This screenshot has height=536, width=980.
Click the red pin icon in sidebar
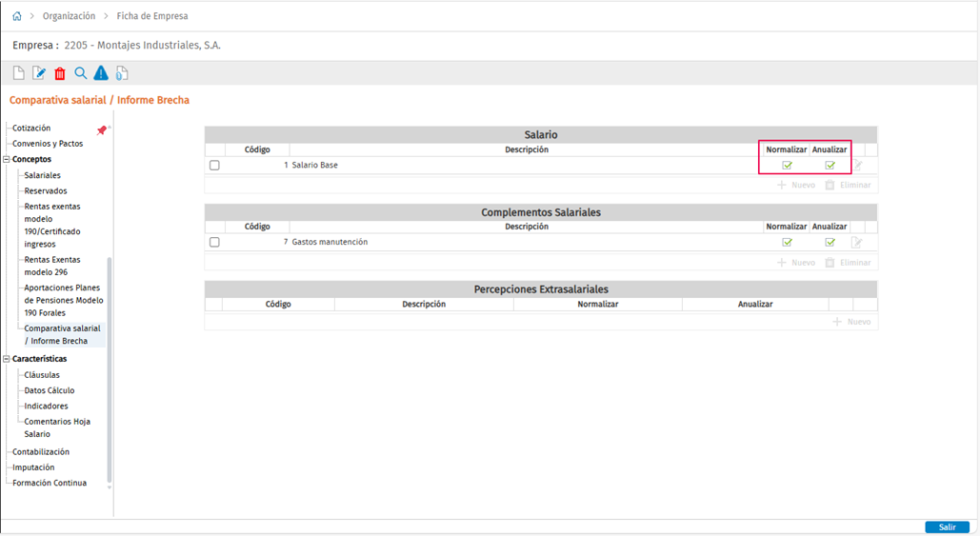[x=101, y=129]
